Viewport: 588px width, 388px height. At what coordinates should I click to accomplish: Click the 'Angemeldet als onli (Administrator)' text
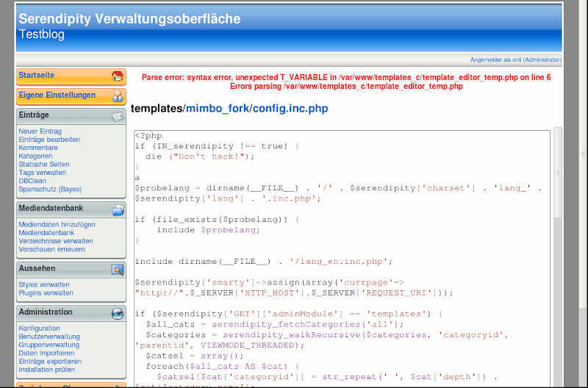(516, 60)
